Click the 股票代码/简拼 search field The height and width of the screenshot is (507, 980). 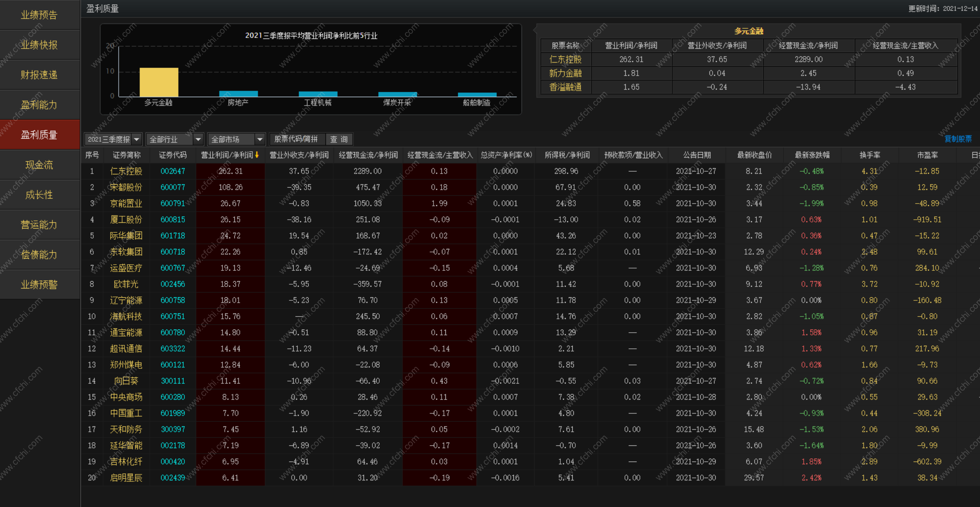296,139
